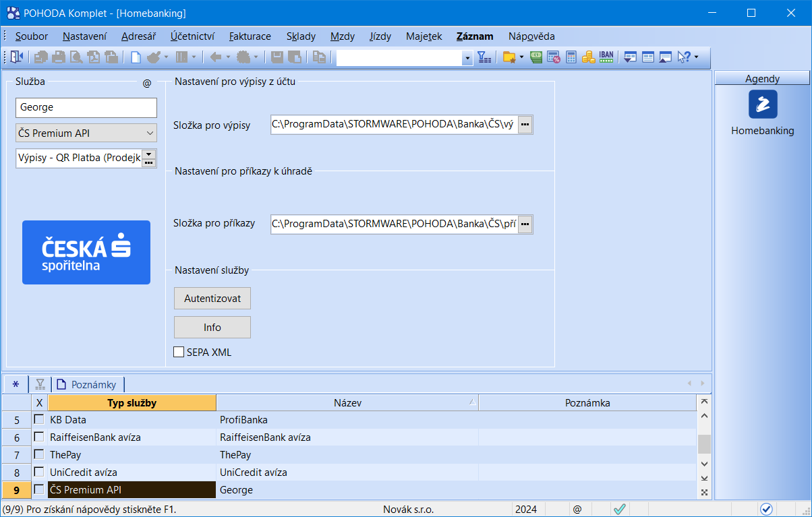
Task: Click the table view layout toolbar icon
Action: pyautogui.click(x=648, y=58)
